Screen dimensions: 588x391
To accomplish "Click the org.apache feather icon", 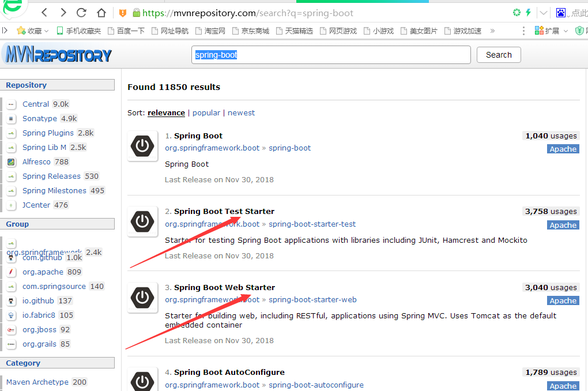I will [12, 272].
